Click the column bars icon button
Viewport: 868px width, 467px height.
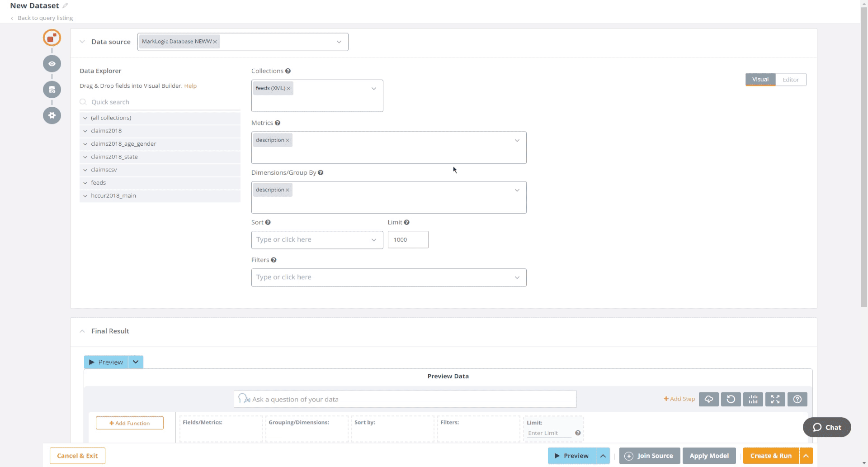pos(753,399)
